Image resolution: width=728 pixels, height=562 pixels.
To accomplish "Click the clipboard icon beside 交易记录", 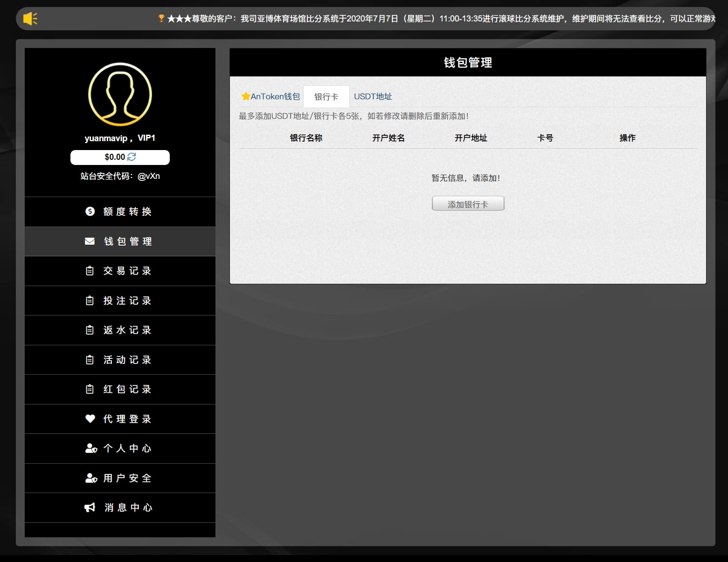I will pyautogui.click(x=90, y=271).
